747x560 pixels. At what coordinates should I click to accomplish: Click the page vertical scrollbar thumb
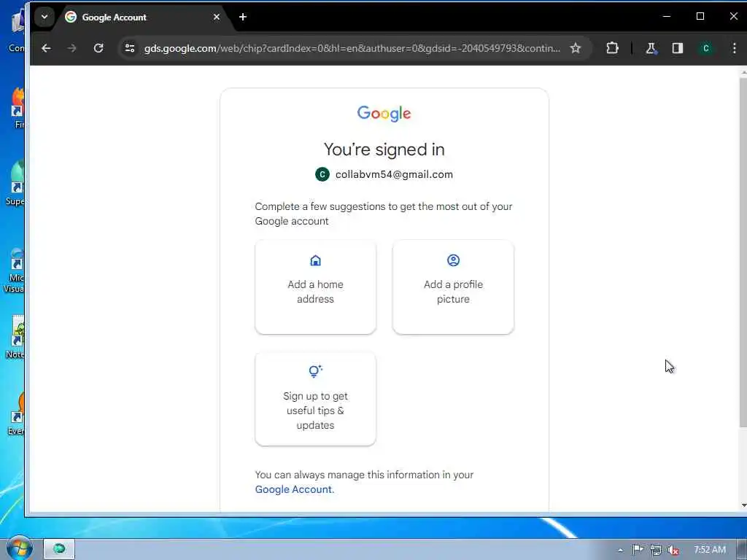(x=743, y=252)
